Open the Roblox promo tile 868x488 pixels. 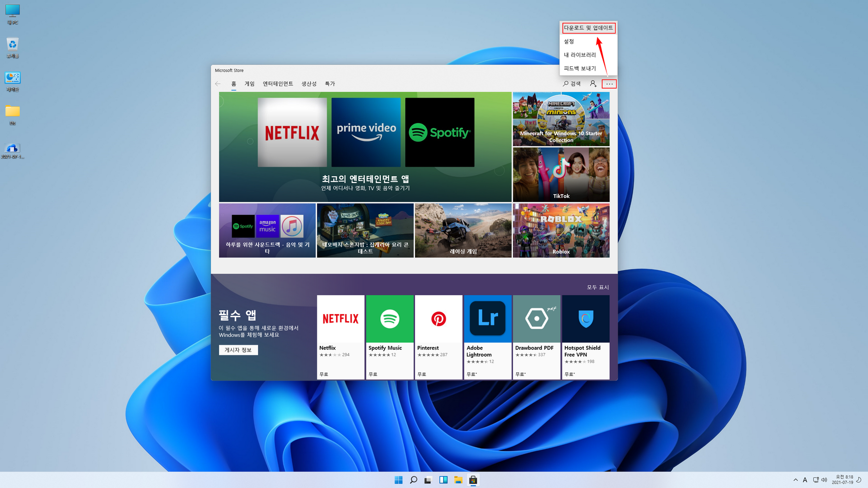coord(561,230)
